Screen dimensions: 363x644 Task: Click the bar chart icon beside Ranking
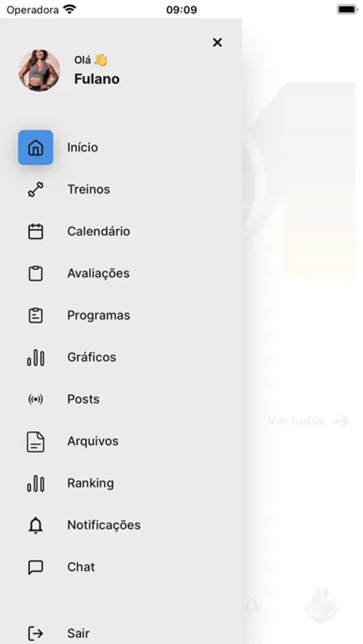point(36,484)
